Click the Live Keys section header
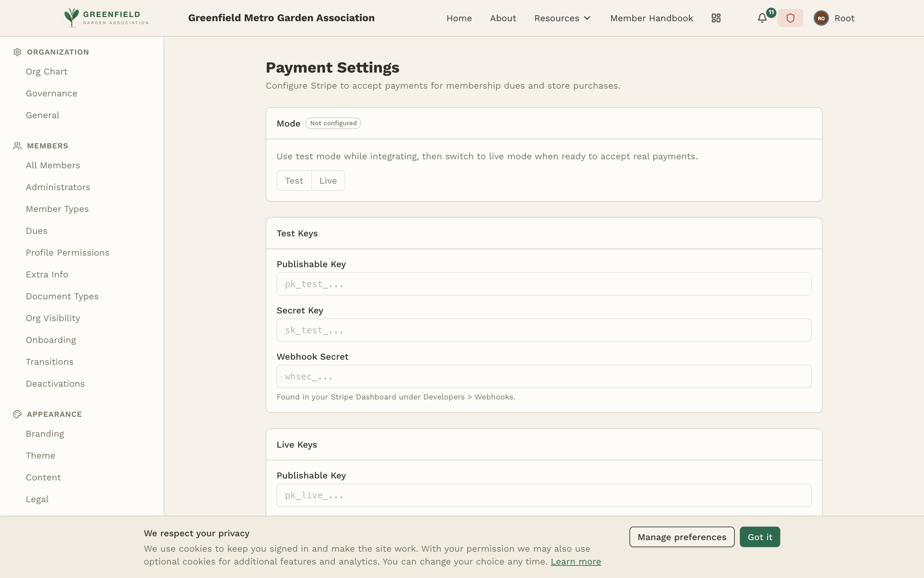Image resolution: width=924 pixels, height=578 pixels. pyautogui.click(x=297, y=445)
